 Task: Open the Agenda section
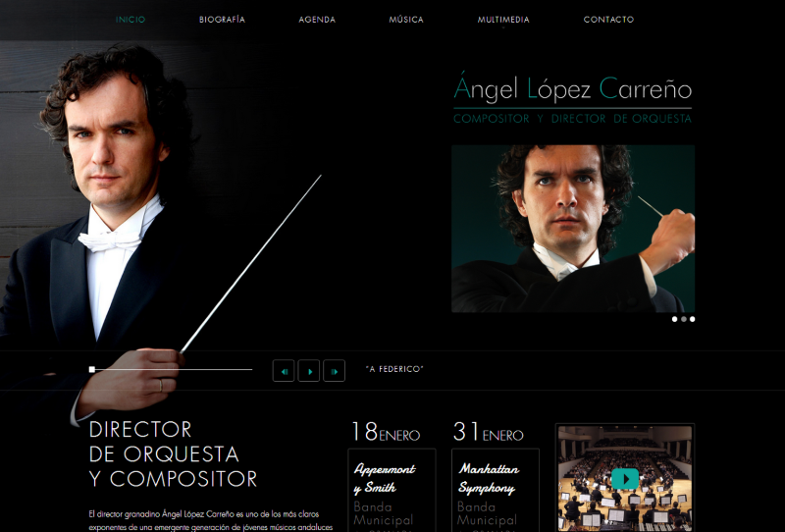pos(317,20)
